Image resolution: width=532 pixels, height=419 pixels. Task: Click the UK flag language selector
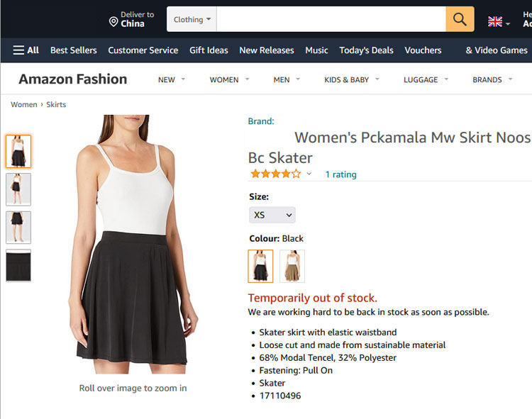(x=496, y=21)
